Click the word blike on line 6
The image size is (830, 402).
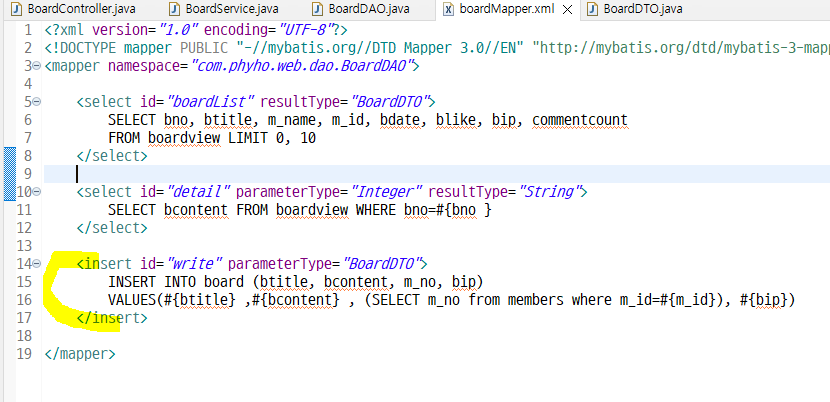pos(455,120)
